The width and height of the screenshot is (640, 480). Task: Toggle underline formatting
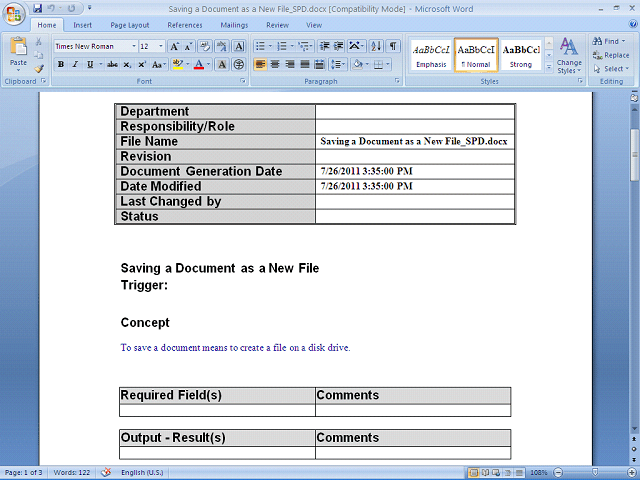pos(90,64)
